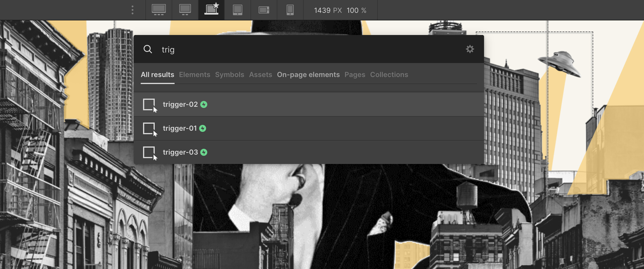The height and width of the screenshot is (269, 644).
Task: Click the element icon beside trigger-03
Action: (x=150, y=153)
